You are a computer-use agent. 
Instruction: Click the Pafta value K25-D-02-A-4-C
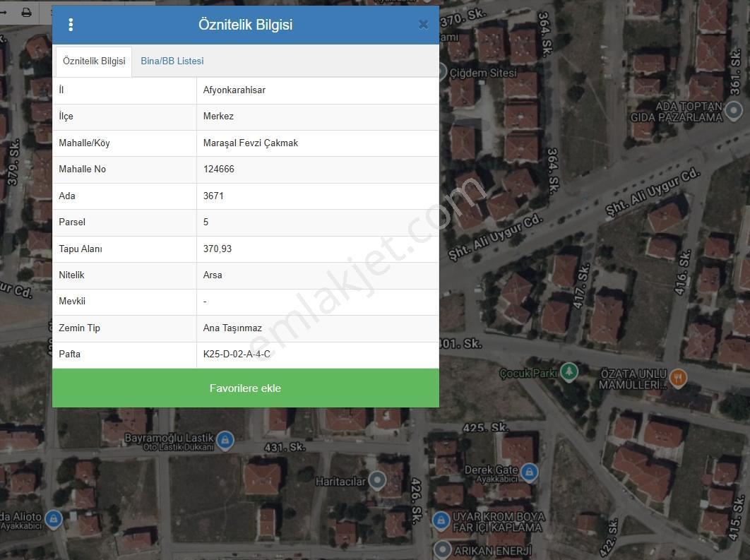pos(237,355)
